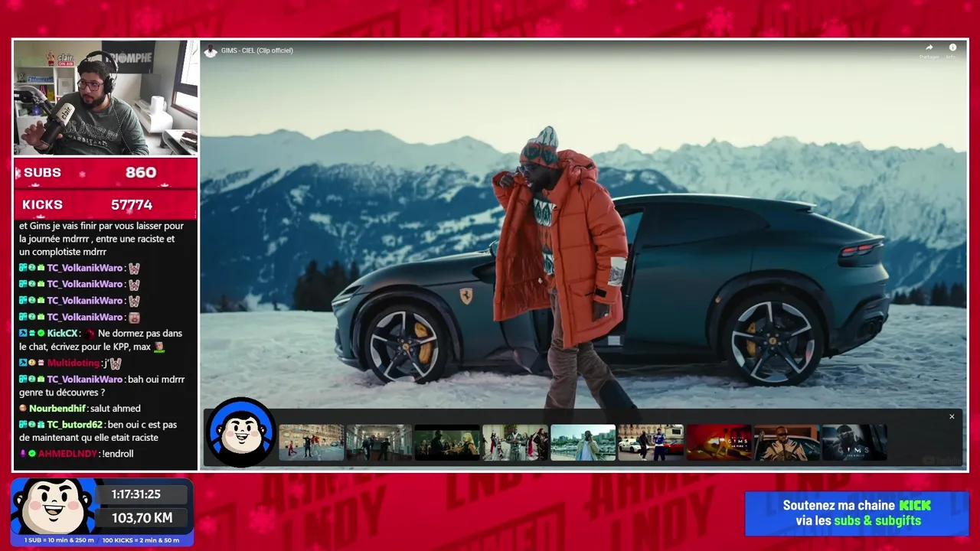
Task: Click the 'Ne dormez pas dans le chat' message
Action: coord(101,341)
